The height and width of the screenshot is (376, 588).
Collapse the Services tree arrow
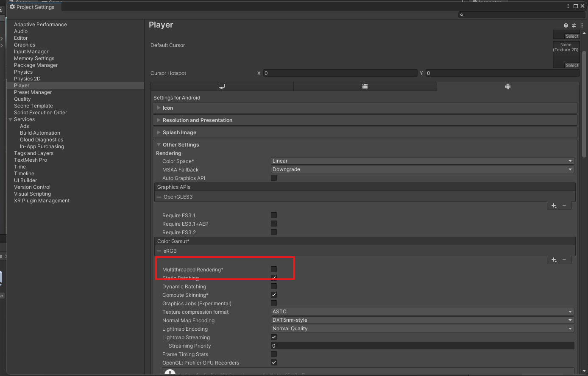pos(11,119)
